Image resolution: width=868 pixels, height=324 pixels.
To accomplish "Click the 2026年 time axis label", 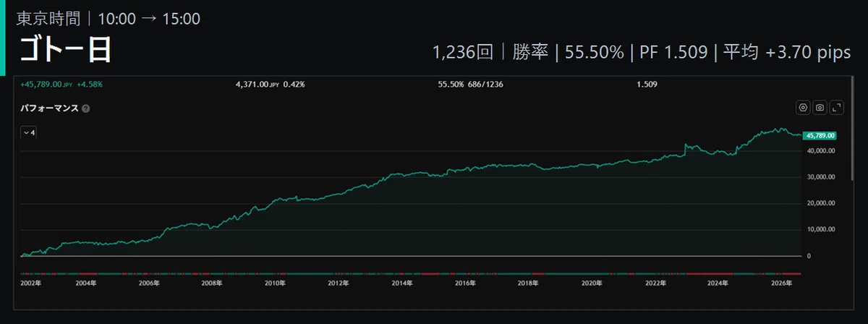I will point(780,284).
